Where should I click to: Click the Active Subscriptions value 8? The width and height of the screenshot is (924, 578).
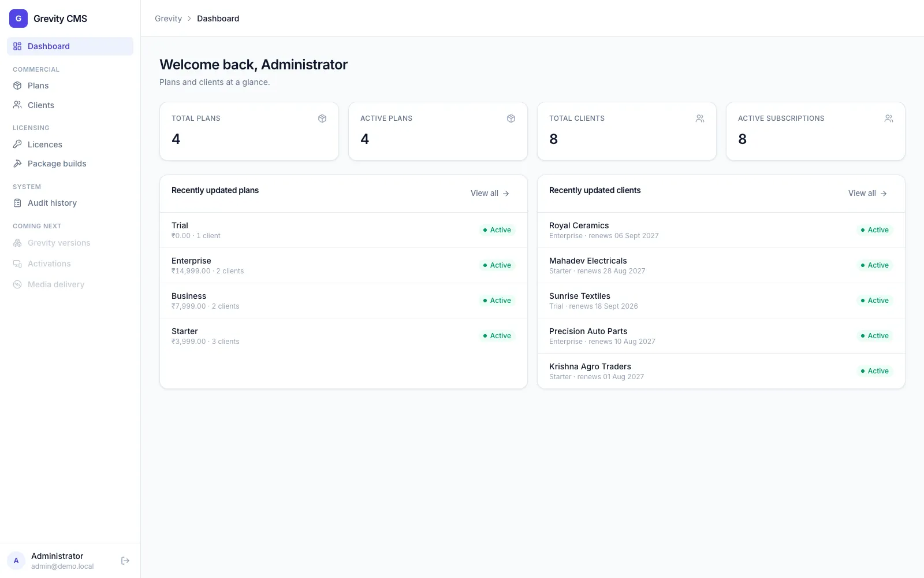click(x=743, y=139)
